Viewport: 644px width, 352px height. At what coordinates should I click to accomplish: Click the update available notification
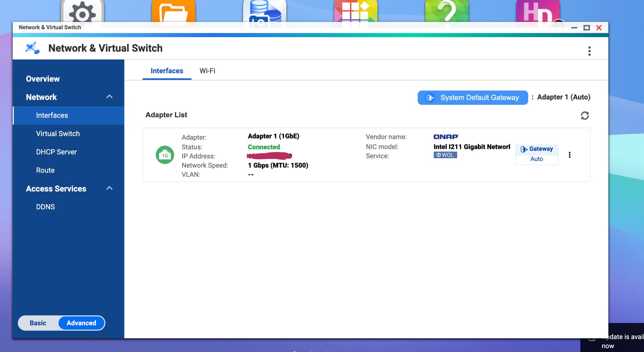pyautogui.click(x=612, y=338)
